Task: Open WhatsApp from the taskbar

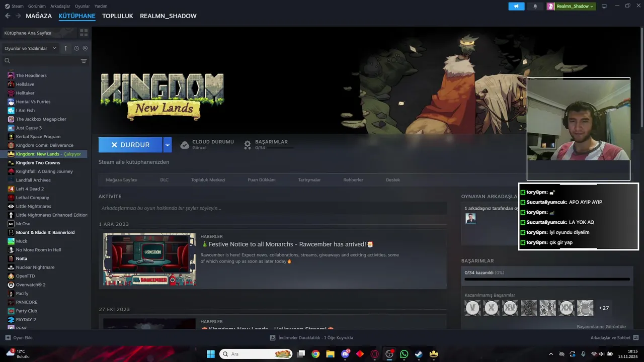Action: pos(404,354)
